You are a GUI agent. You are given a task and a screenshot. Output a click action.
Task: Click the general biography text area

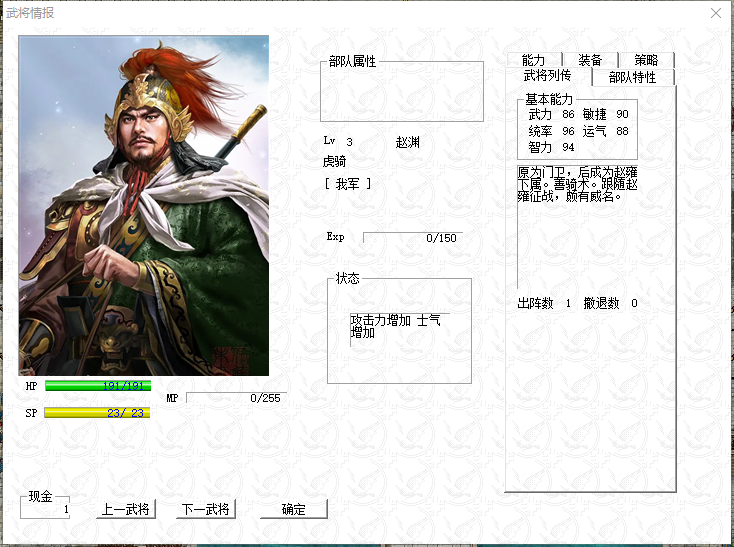(x=578, y=227)
